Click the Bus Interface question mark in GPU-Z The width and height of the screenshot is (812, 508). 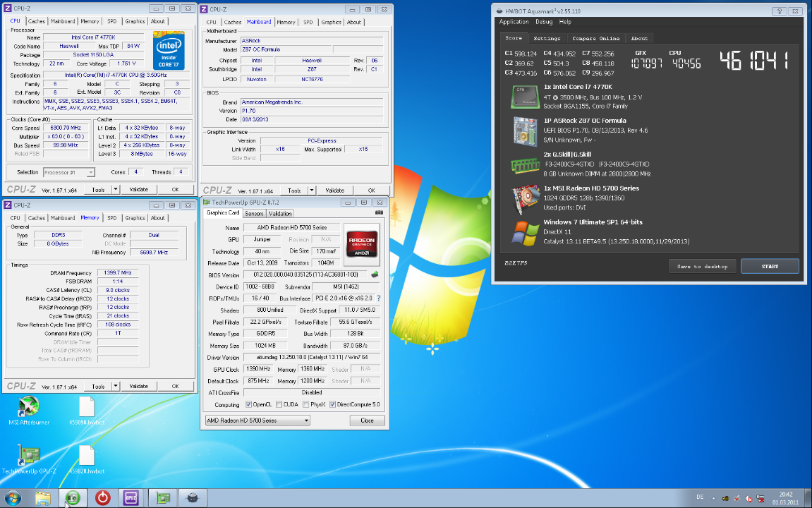(x=379, y=298)
